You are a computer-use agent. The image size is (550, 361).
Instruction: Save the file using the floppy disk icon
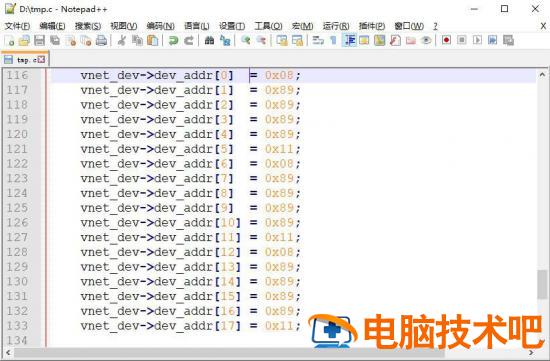click(39, 41)
